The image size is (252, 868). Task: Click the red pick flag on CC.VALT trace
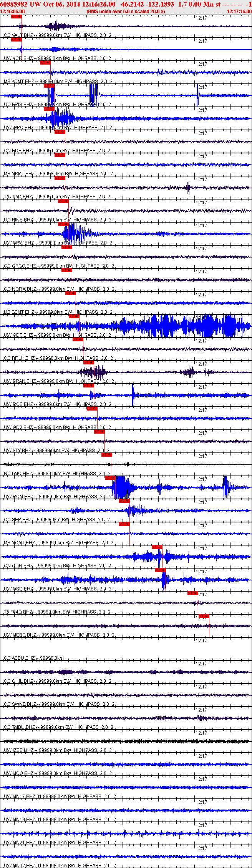16,17
